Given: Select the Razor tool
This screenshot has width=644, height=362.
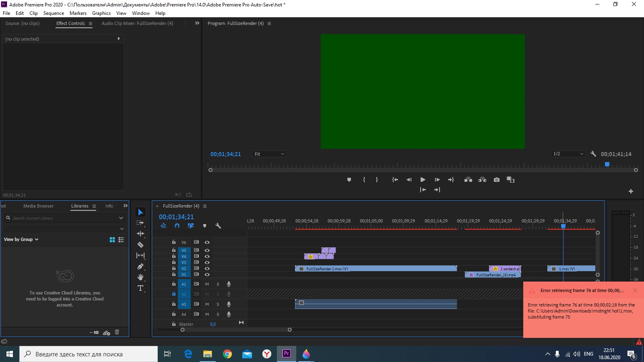Looking at the screenshot, I should (140, 245).
